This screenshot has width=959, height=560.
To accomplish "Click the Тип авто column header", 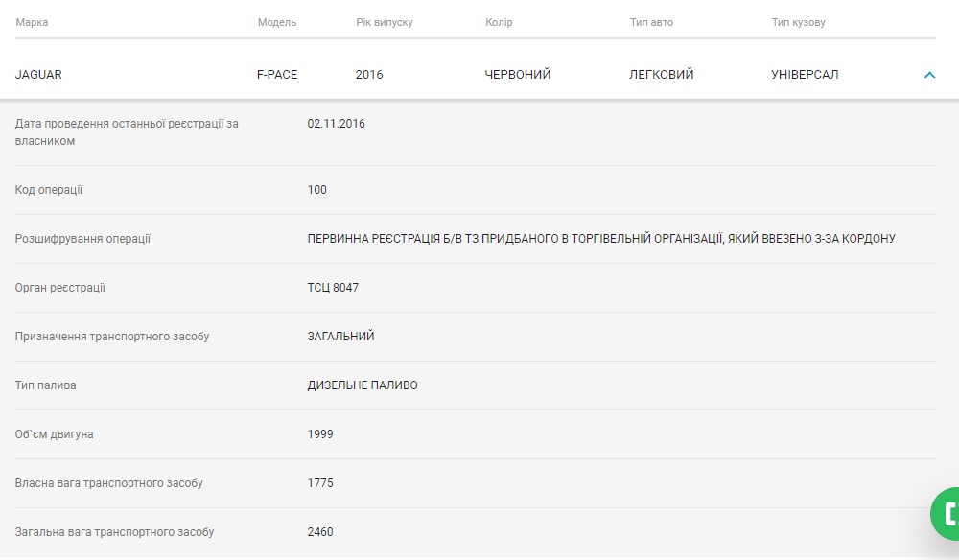I will click(651, 22).
